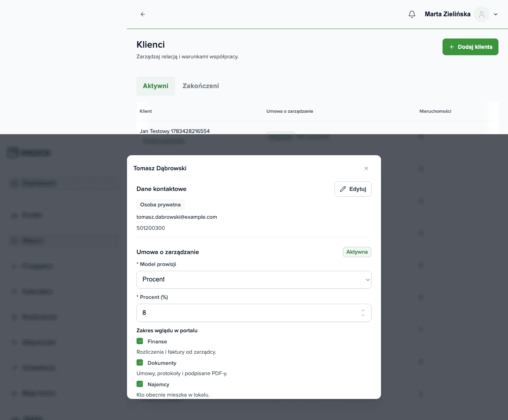Click the Klienci page heading
Image resolution: width=508 pixels, height=420 pixels.
[150, 44]
